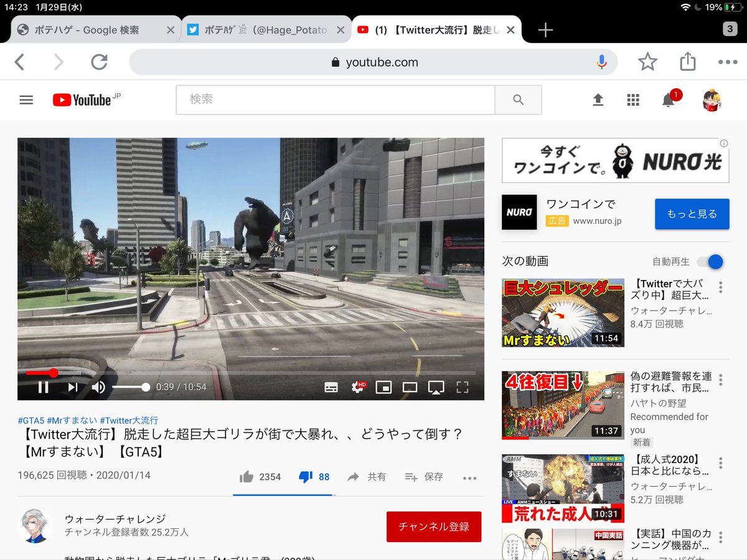Open tab switcher showing 3
Image resolution: width=747 pixels, height=560 pixels.
730,29
